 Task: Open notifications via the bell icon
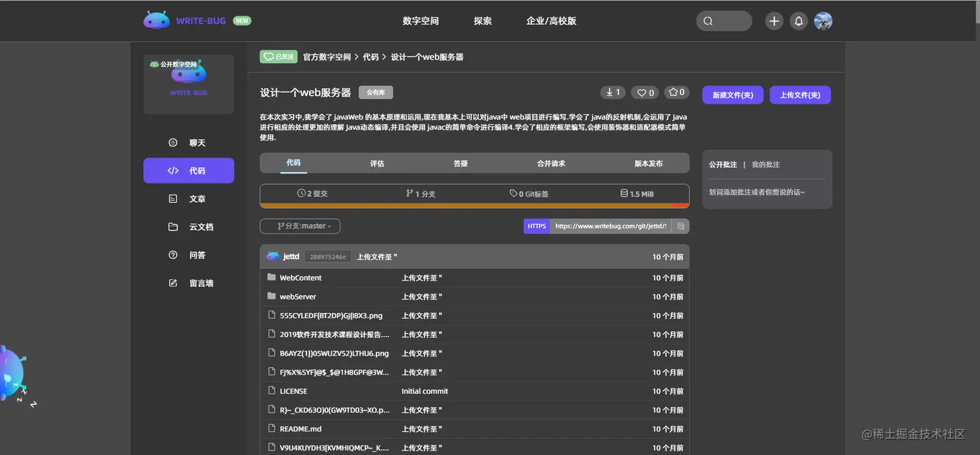tap(799, 21)
